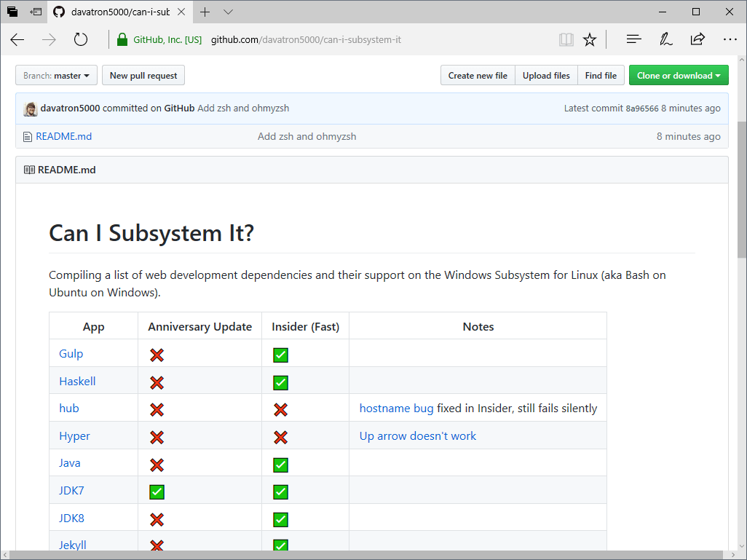Make a web note with pen icon
This screenshot has width=747, height=560.
pyautogui.click(x=665, y=39)
